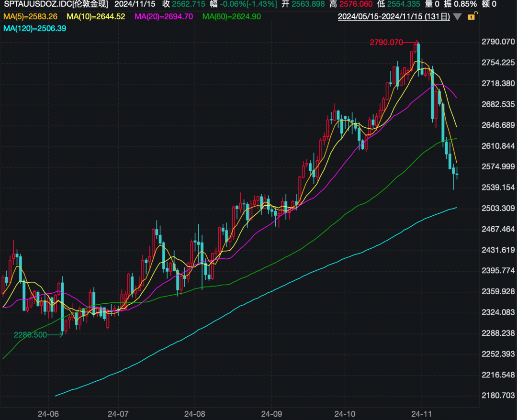Click the 2503.309 price axis label
The height and width of the screenshot is (420, 517).
(x=498, y=208)
